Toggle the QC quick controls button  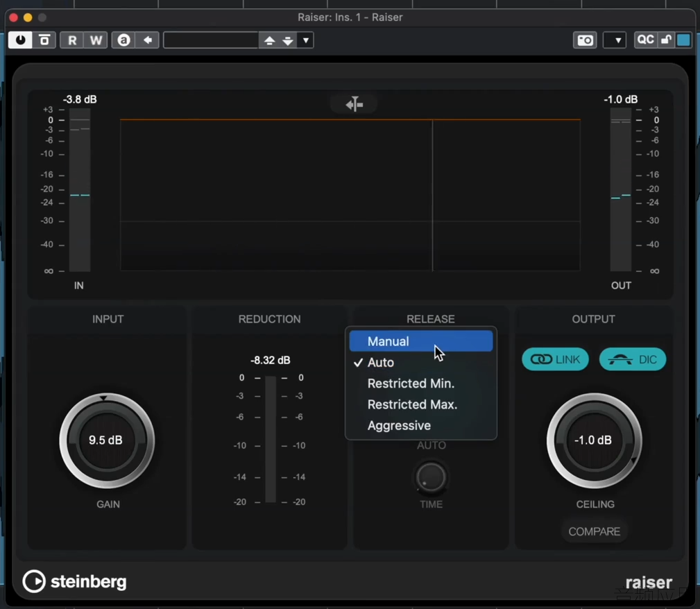(645, 40)
